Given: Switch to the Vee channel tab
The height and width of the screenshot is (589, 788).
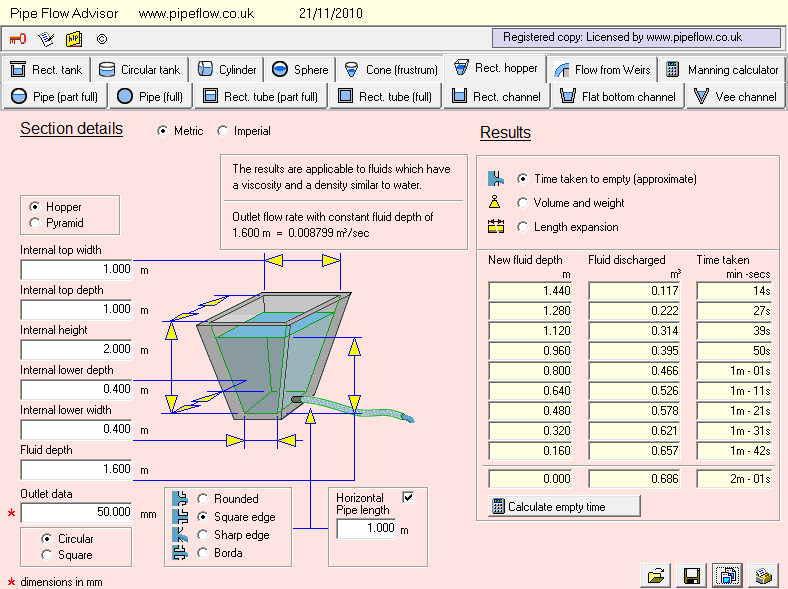Looking at the screenshot, I should (735, 97).
